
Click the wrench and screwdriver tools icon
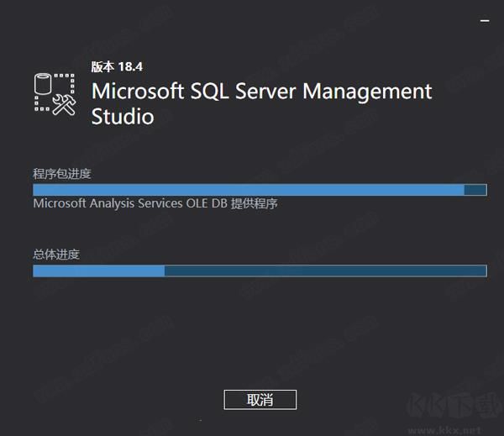(64, 103)
